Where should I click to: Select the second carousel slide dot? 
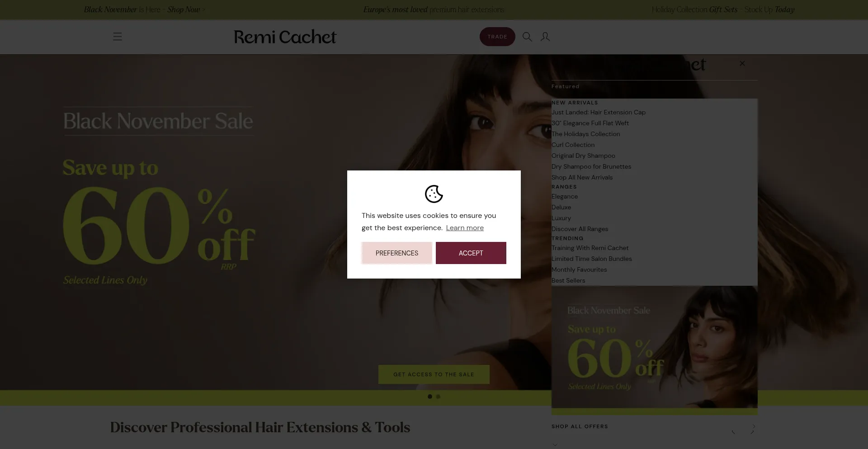[x=438, y=397]
